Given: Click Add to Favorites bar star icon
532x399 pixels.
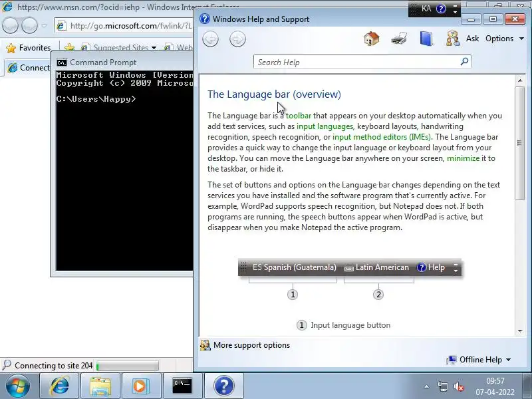Looking at the screenshot, I should click(70, 47).
